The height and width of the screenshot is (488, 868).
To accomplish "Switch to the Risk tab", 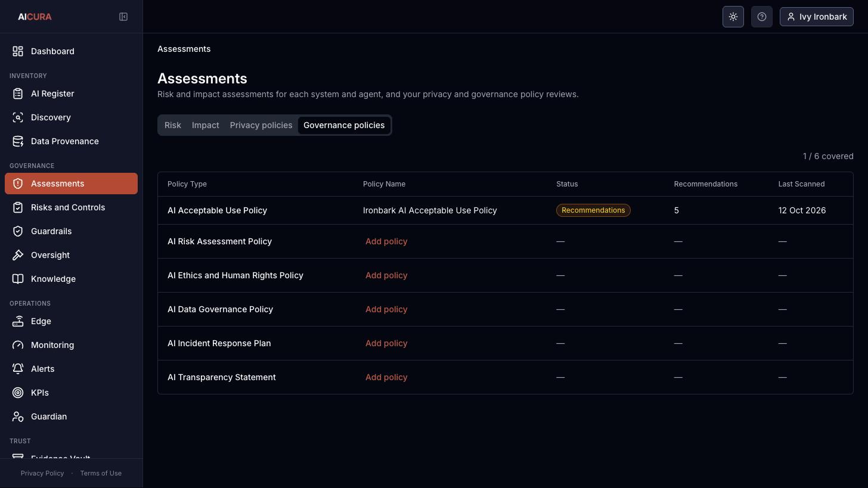I will [173, 125].
